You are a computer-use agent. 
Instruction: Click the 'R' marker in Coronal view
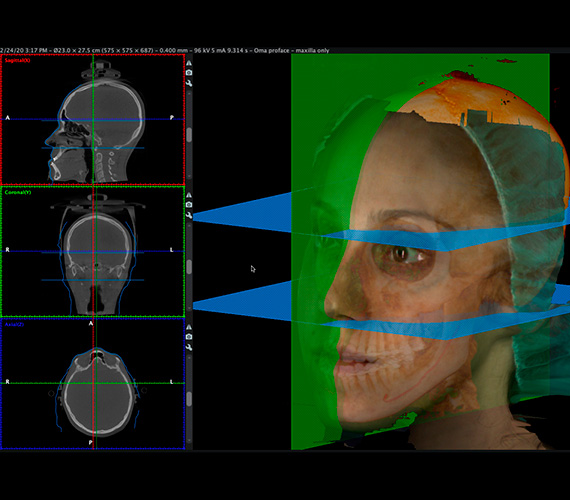pos(8,250)
